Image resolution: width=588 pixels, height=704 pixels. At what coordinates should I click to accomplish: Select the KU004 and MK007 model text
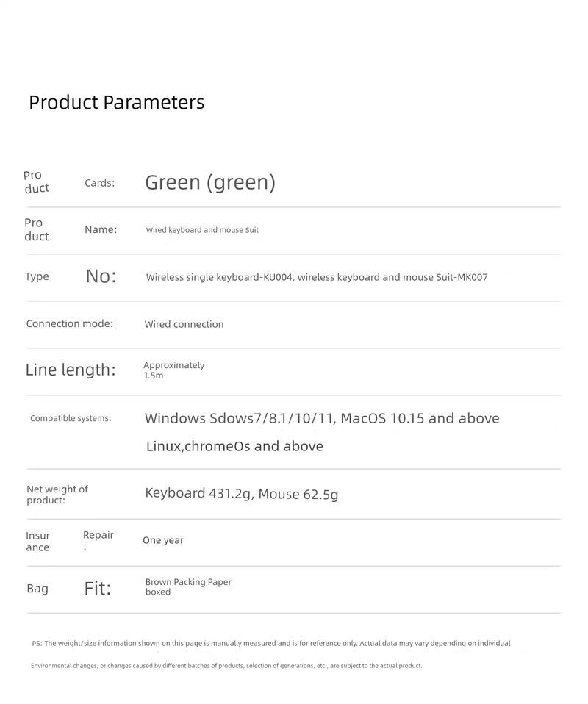click(316, 277)
